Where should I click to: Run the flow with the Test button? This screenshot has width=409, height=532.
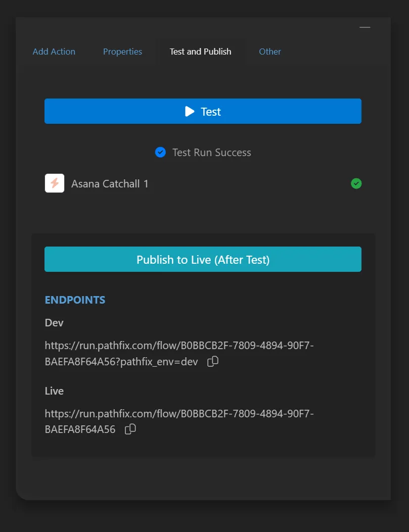tap(203, 111)
